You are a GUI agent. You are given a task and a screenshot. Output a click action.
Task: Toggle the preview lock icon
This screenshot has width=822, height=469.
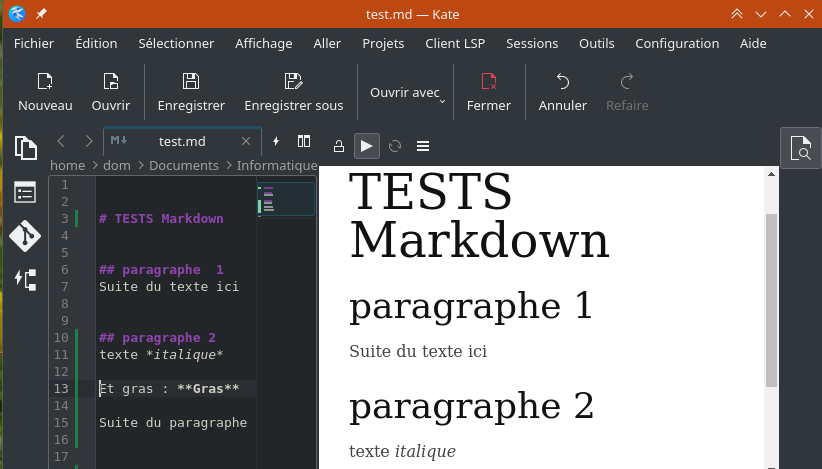point(339,146)
